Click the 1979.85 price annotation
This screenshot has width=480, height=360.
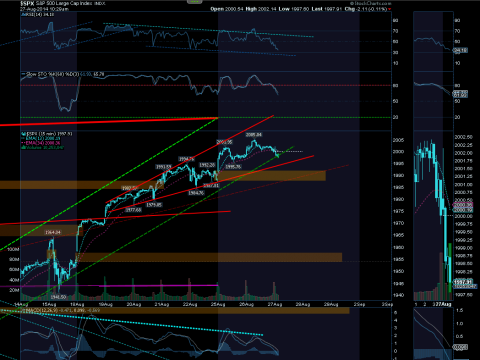(x=154, y=205)
